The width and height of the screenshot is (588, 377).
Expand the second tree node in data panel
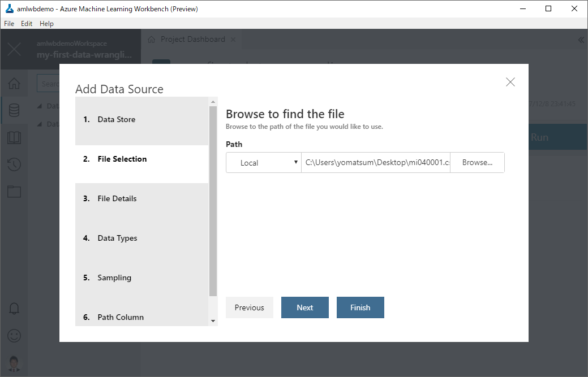(40, 124)
